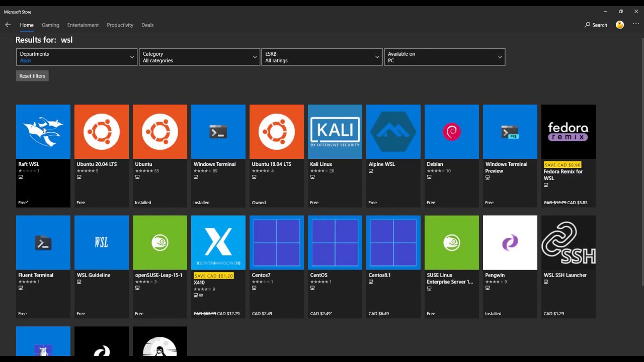Go back with the back arrow
Viewport: 644px width, 362px height.
(8, 25)
